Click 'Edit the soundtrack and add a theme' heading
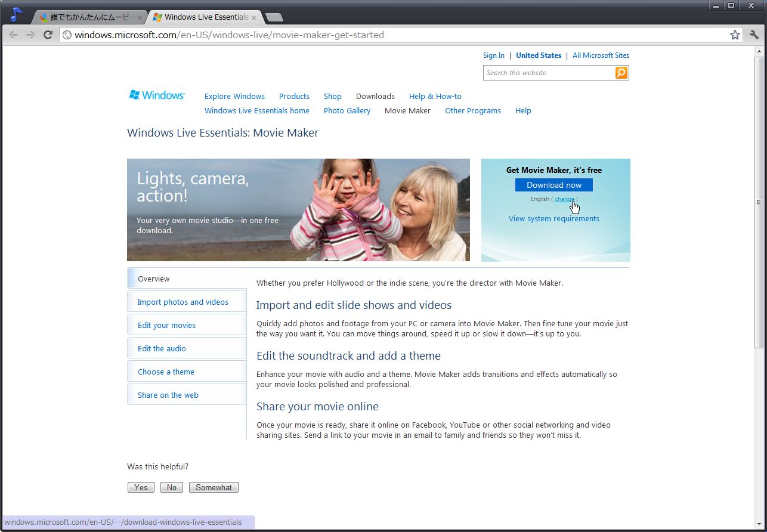Screen dimensions: 767x532 348,355
